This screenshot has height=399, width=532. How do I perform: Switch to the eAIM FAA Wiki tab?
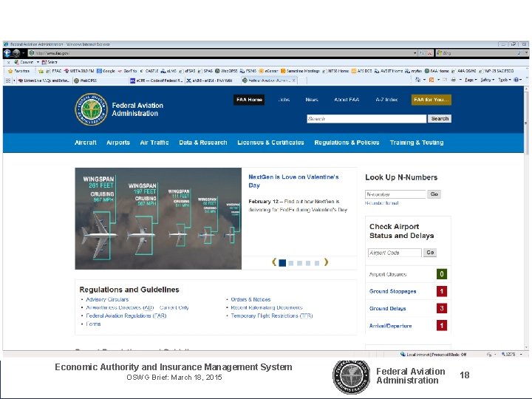[x=213, y=81]
